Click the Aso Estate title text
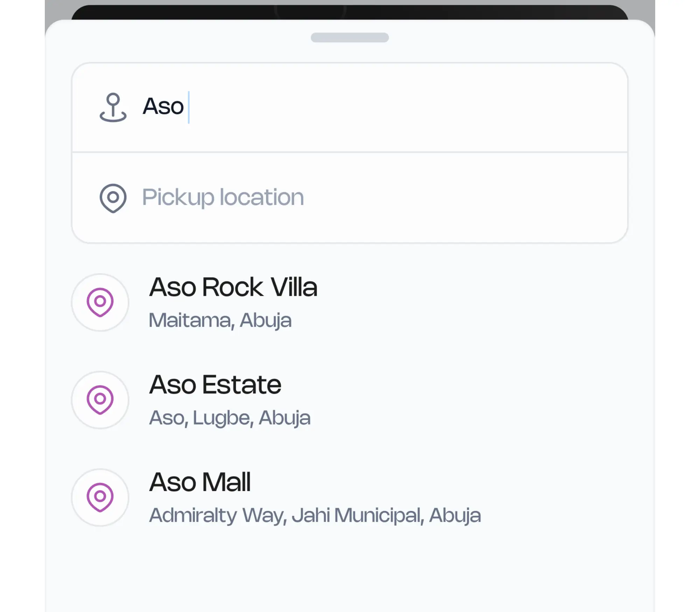The width and height of the screenshot is (700, 612). (x=215, y=385)
